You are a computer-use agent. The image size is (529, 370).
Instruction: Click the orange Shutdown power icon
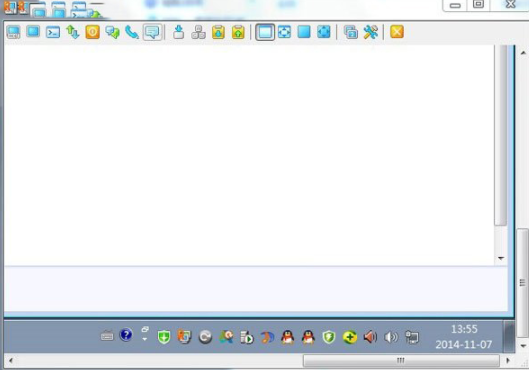coord(92,32)
